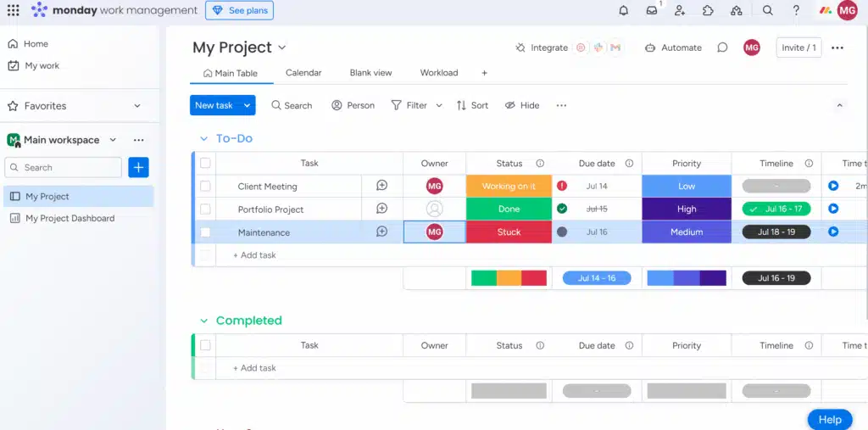Check the Client Meeting row checkbox
Viewport: 868px width, 430px height.
coord(205,186)
